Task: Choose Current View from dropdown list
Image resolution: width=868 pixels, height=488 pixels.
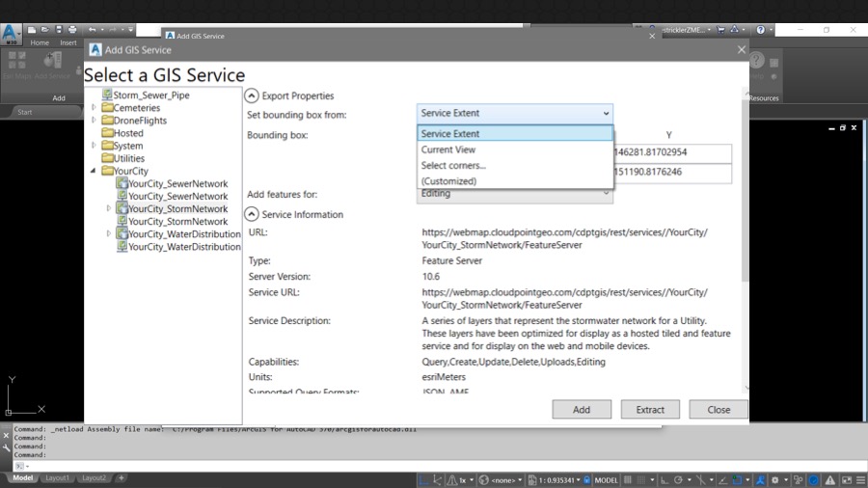Action: pos(515,149)
